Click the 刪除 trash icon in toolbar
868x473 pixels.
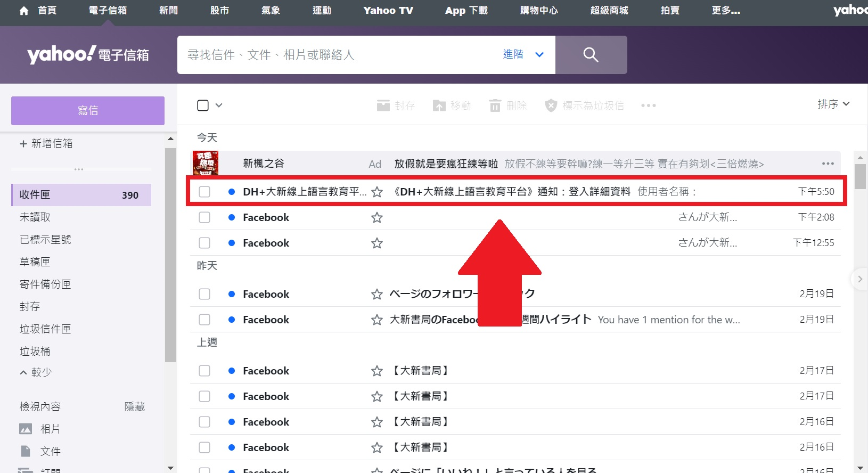(x=495, y=105)
